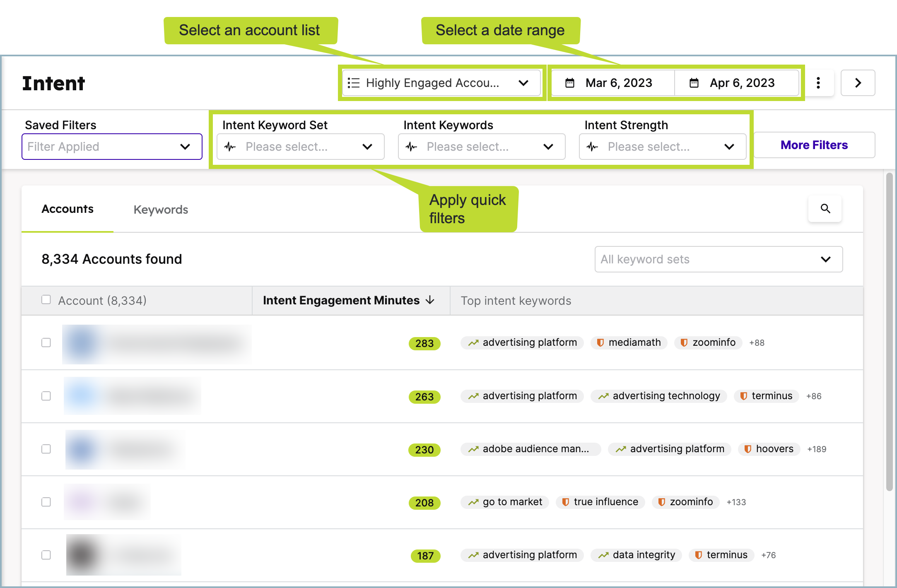Click shield icon on true influence tag
897x588 pixels.
tap(565, 502)
